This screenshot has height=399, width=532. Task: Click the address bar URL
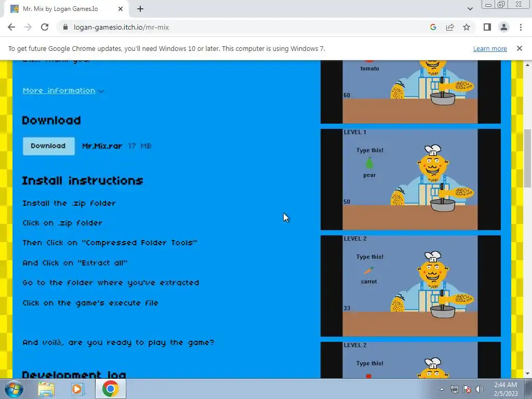[121, 27]
